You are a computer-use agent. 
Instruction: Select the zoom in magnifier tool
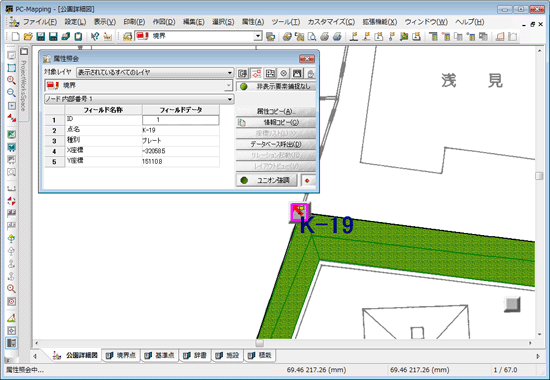click(x=11, y=80)
